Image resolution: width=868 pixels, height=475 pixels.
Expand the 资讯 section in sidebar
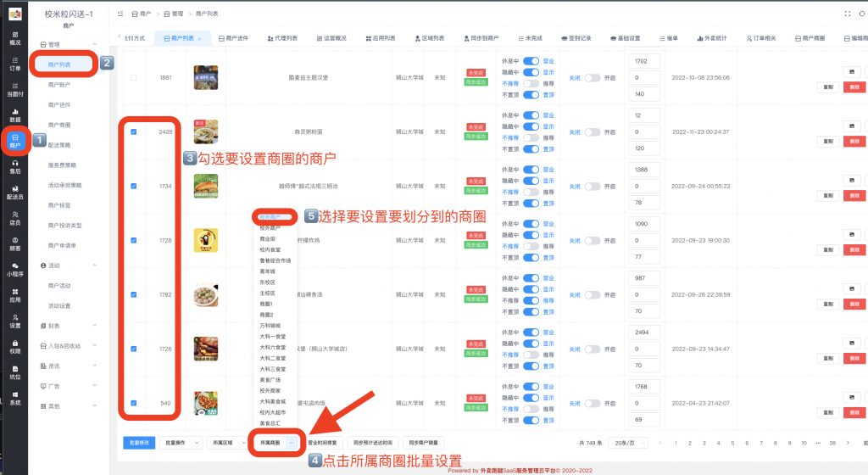pyautogui.click(x=95, y=366)
